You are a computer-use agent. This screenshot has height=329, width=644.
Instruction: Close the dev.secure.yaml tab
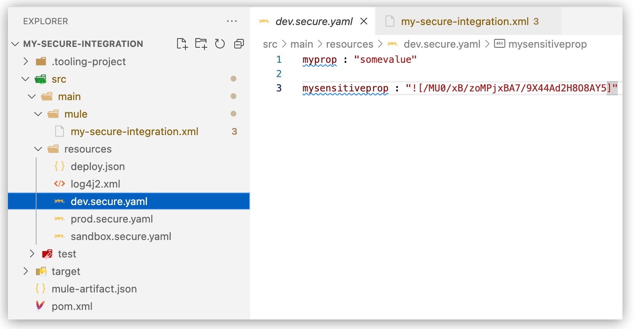(x=364, y=21)
